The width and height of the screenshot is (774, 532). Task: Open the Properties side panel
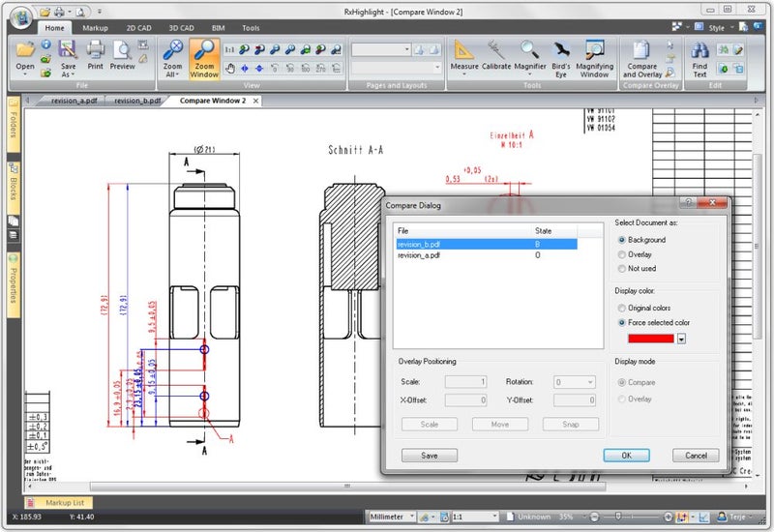[14, 284]
